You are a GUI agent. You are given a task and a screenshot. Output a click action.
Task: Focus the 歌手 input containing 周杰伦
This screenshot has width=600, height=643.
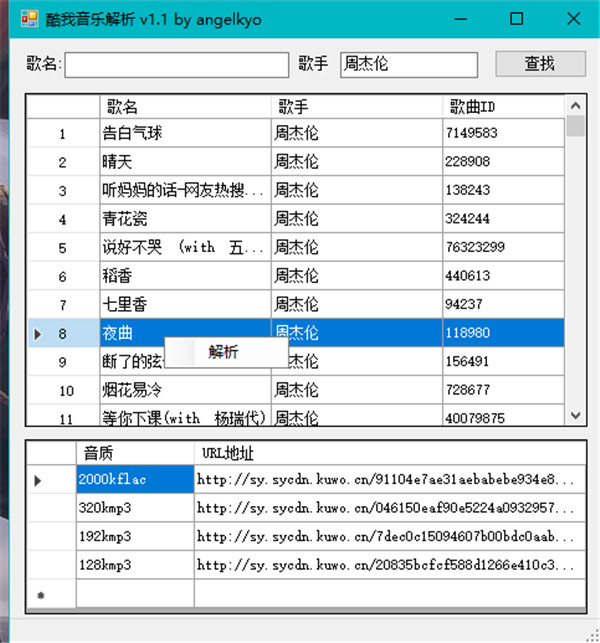tap(408, 64)
